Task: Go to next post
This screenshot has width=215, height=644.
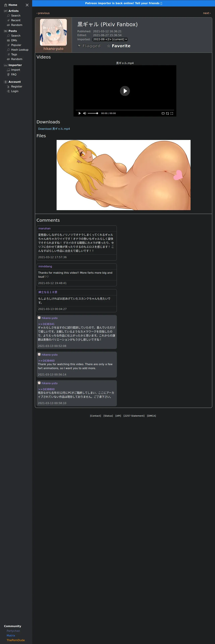Action: click(207, 13)
